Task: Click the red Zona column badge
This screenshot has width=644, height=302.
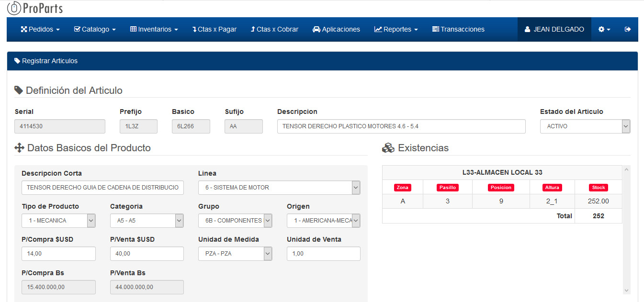Action: [402, 188]
